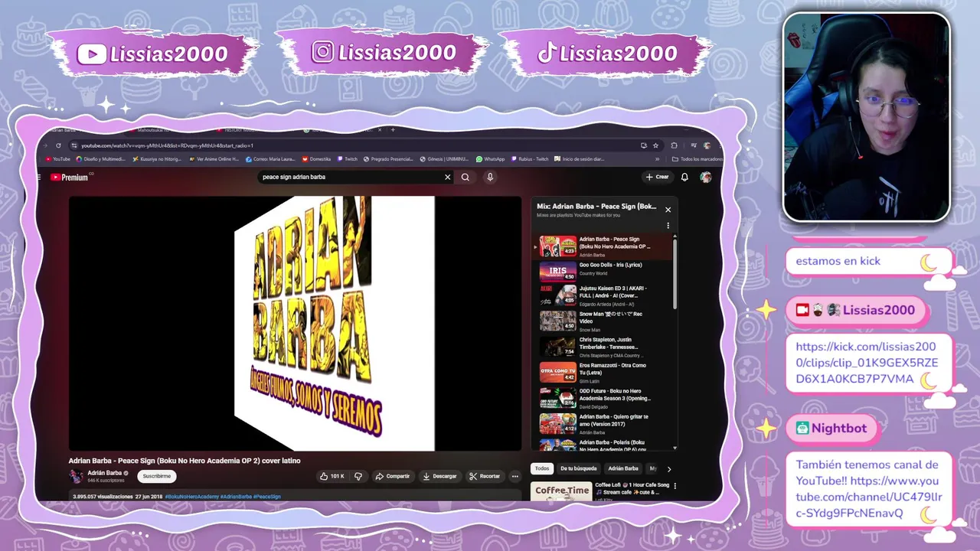Click the video player area
This screenshot has height=551, width=980.
295,323
